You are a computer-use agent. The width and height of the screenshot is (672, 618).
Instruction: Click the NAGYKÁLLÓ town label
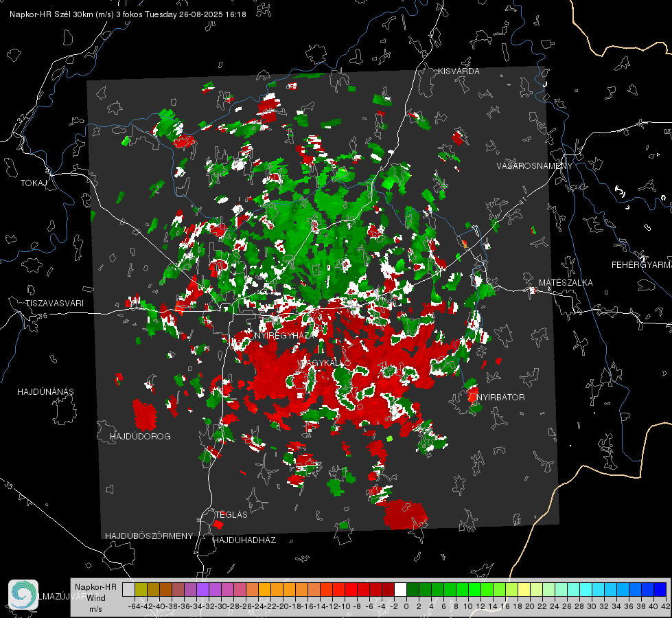326,363
